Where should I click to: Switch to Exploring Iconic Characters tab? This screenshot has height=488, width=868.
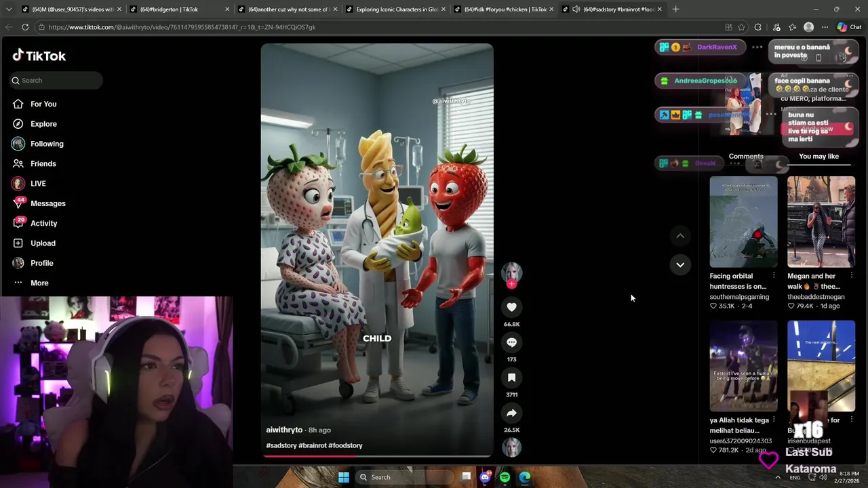(395, 9)
